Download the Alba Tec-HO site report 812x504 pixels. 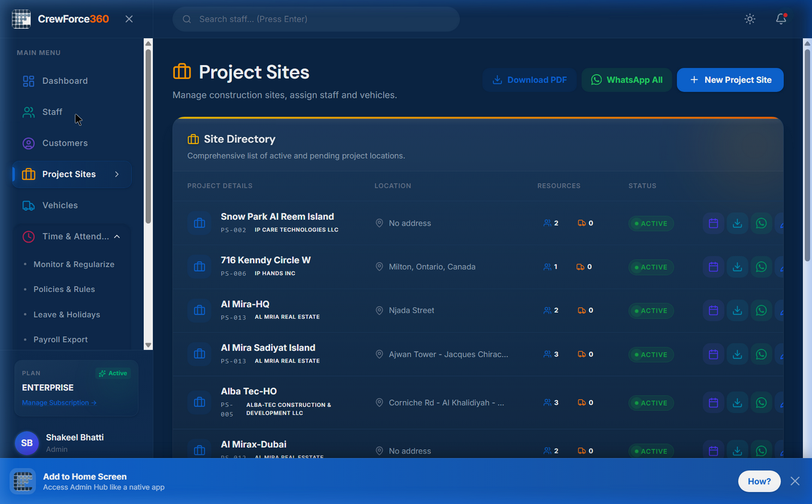point(737,403)
